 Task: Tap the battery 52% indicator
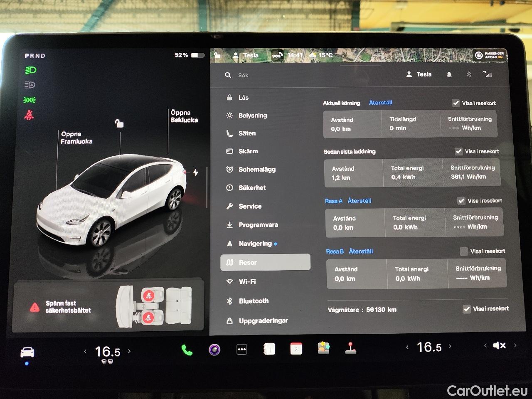coord(190,55)
